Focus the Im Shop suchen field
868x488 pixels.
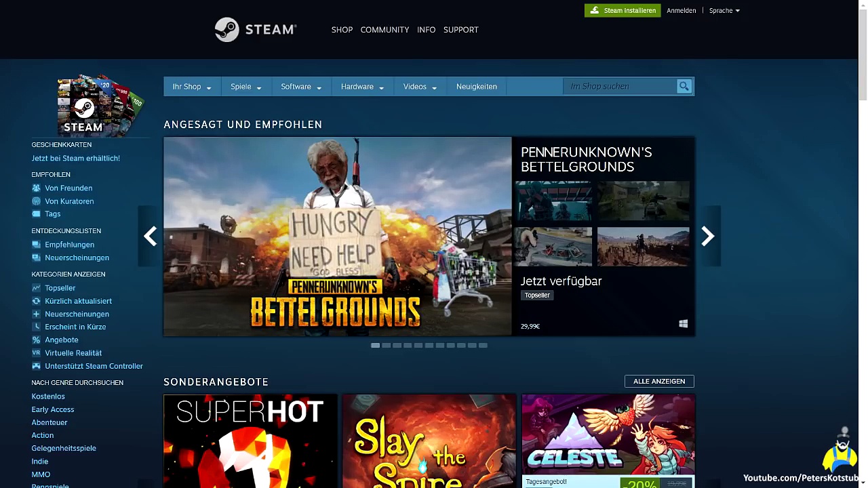pyautogui.click(x=620, y=87)
